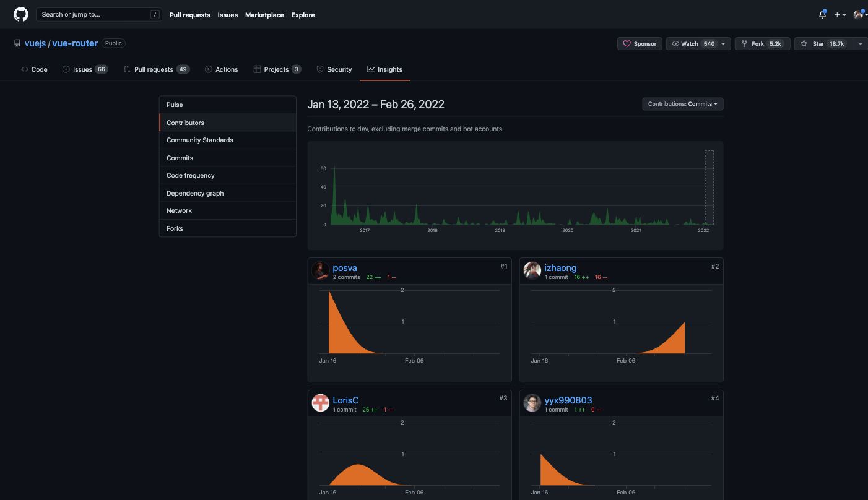868x500 pixels.
Task: Click posva's avatar image
Action: coord(320,271)
